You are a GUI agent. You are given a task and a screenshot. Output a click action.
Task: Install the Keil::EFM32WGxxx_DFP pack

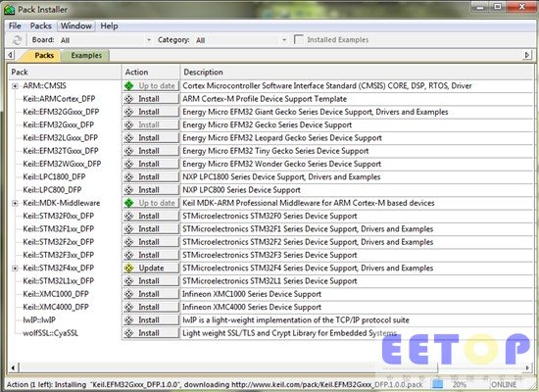pyautogui.click(x=151, y=164)
